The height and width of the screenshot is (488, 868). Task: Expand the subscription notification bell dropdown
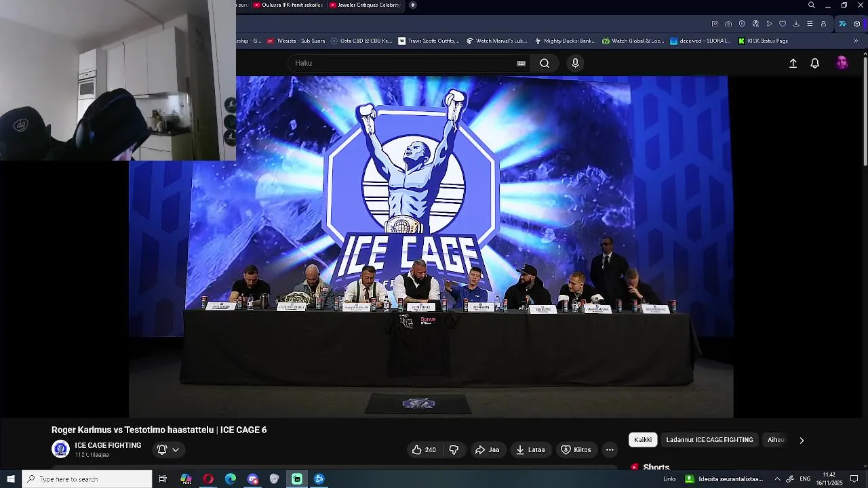coord(168,449)
